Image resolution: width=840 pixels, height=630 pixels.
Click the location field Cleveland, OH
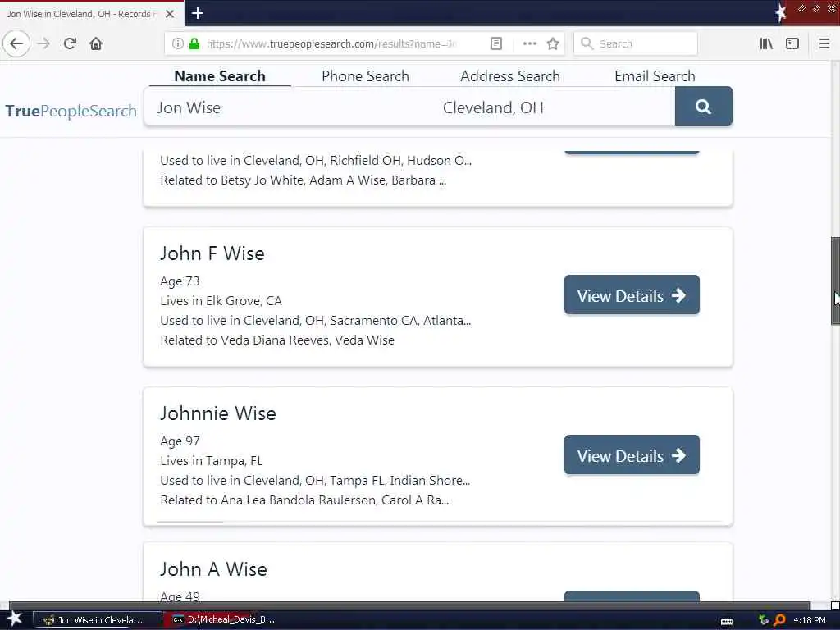click(x=555, y=107)
